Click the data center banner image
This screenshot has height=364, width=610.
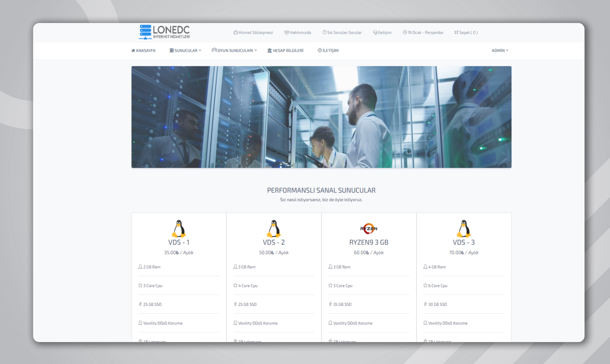(321, 117)
